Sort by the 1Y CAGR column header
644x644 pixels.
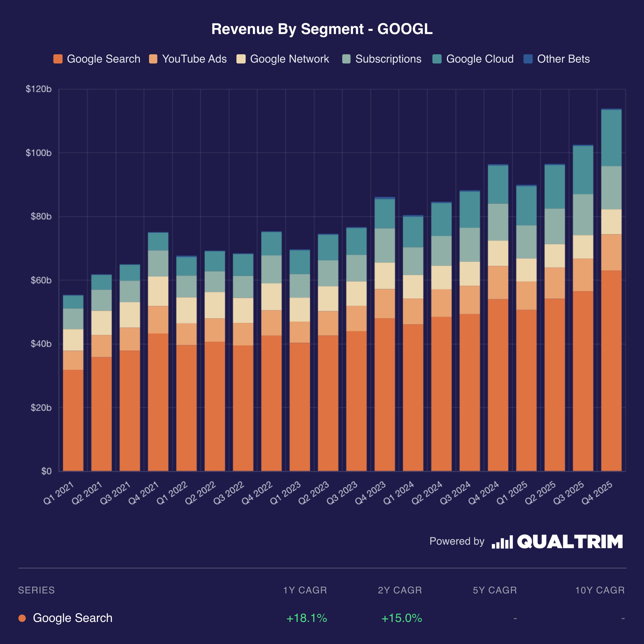[x=305, y=590]
